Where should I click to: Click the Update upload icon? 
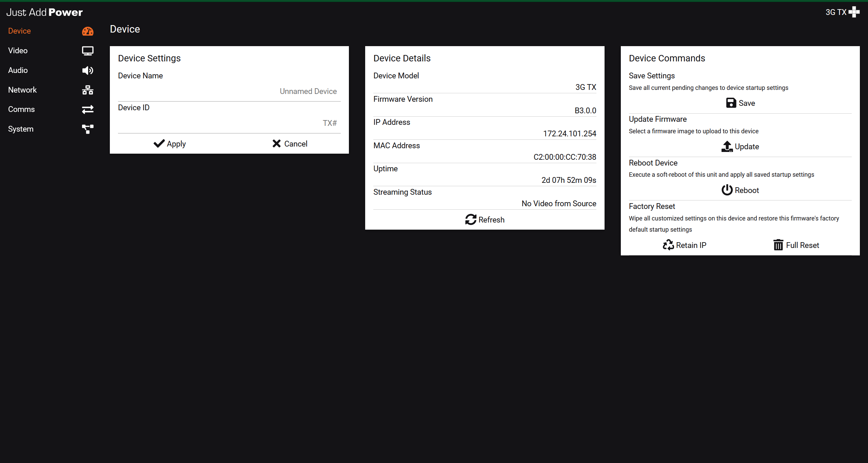click(727, 147)
